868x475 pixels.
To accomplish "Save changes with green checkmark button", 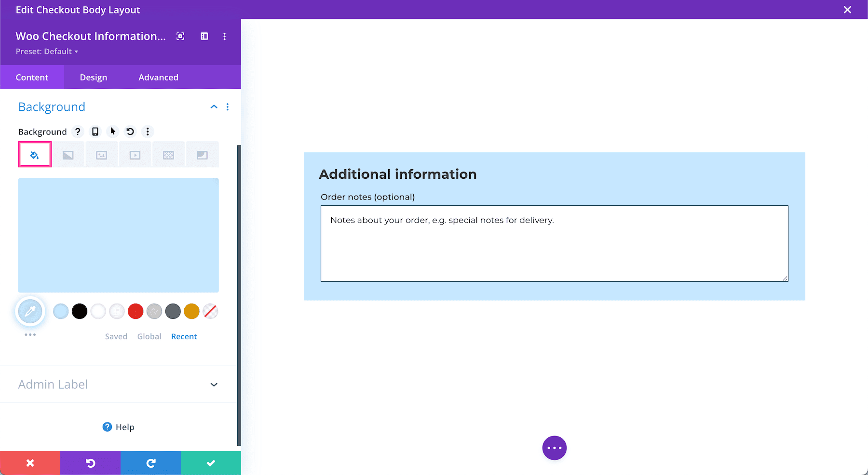I will 211,463.
